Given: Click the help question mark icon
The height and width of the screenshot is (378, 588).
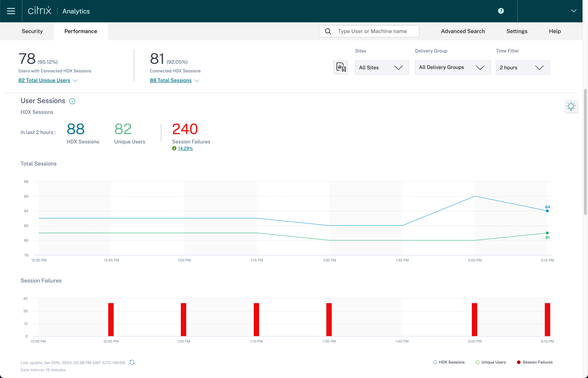Looking at the screenshot, I should (x=501, y=11).
